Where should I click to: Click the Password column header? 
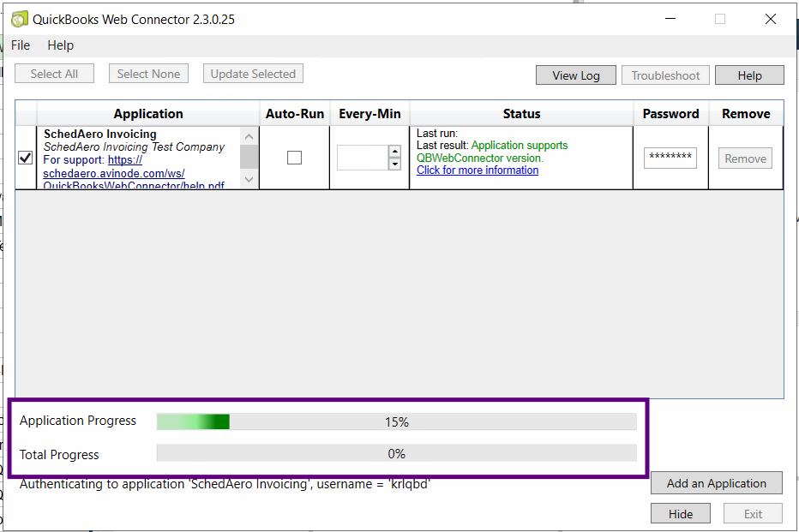coord(670,114)
